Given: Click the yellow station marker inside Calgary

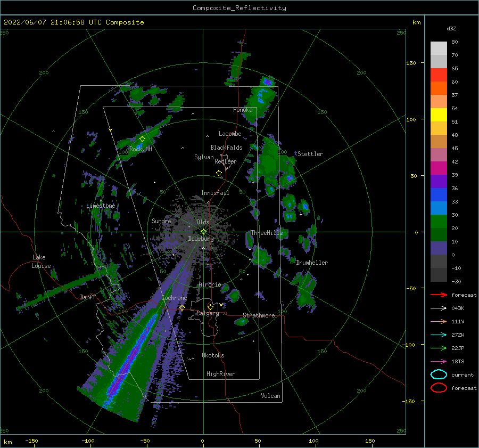Looking at the screenshot, I should click(210, 307).
